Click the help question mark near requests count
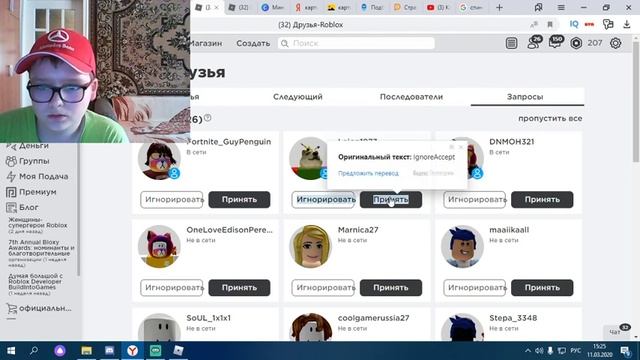Screen dimensions: 640x360 208,118
